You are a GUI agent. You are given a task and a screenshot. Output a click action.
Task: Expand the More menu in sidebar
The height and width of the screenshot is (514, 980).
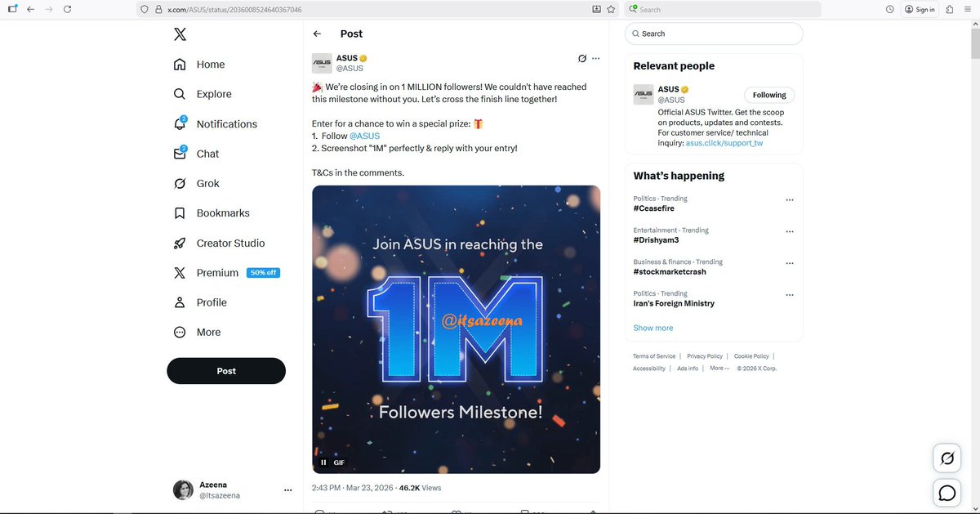(x=197, y=332)
